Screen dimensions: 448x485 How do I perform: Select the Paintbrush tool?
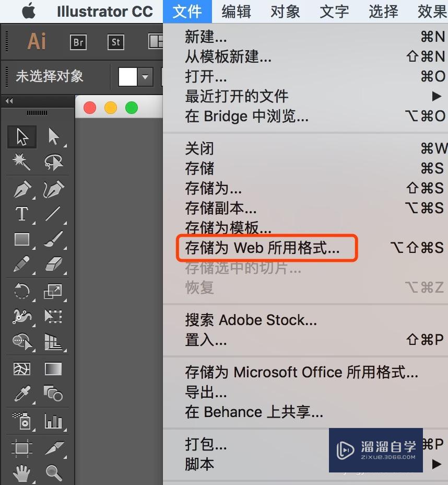[x=54, y=239]
